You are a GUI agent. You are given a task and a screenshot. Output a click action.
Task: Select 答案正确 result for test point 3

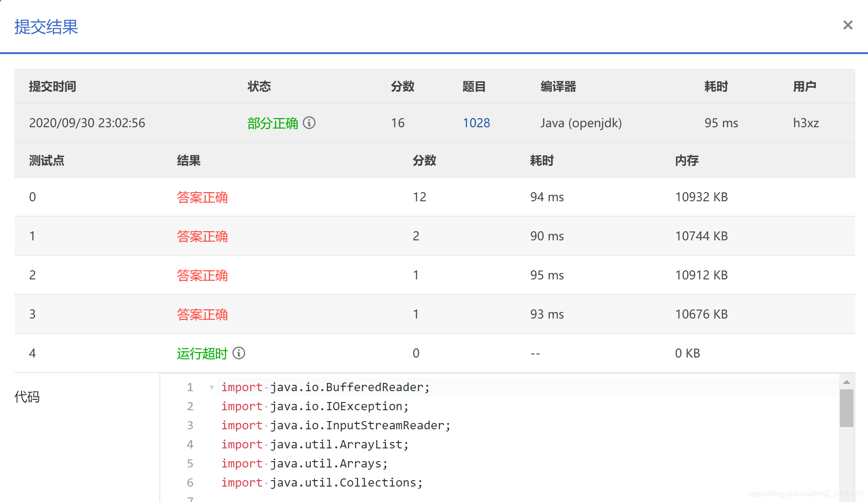[202, 314]
